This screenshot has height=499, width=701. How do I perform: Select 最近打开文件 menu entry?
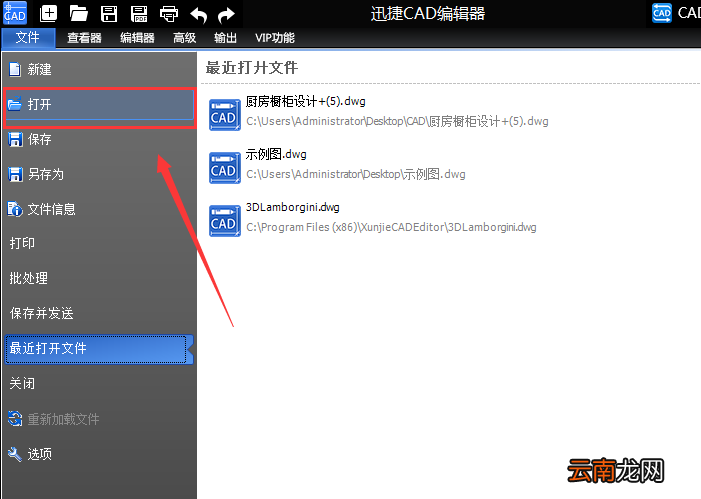(x=99, y=349)
